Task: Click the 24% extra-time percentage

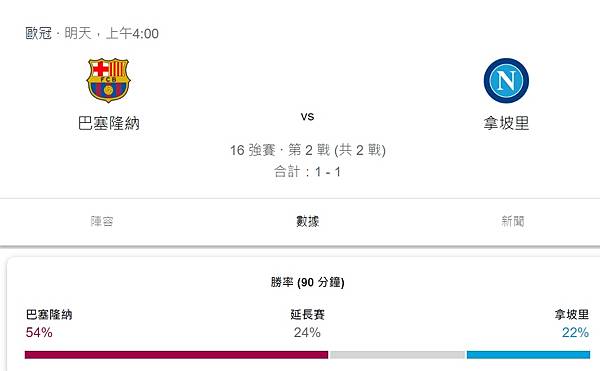Action: point(307,332)
